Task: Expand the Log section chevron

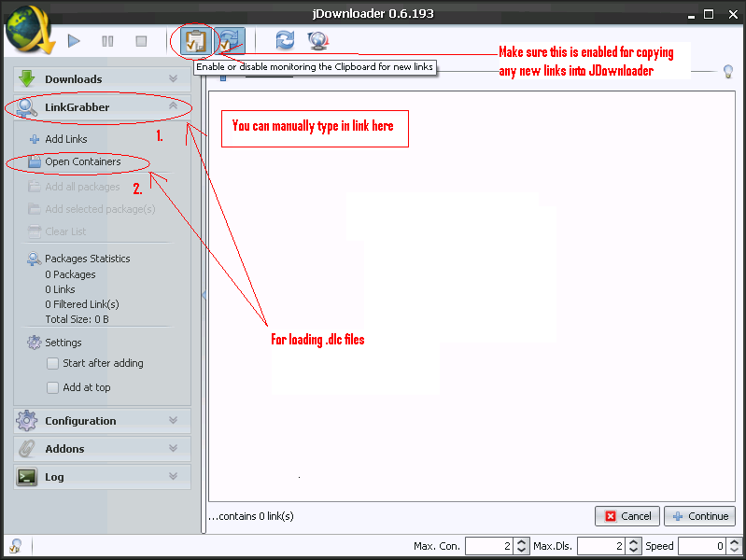Action: pyautogui.click(x=173, y=476)
